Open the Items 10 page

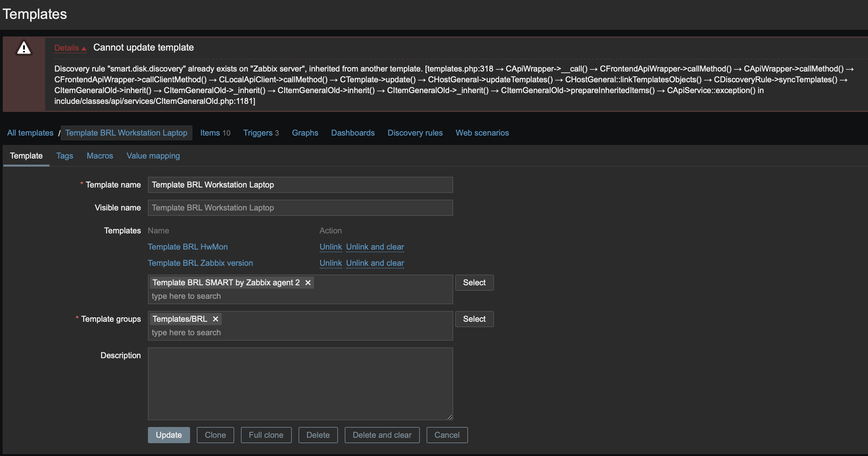click(x=215, y=133)
